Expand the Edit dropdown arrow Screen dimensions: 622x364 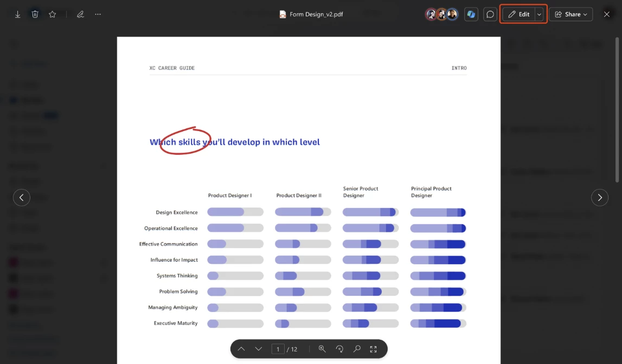click(x=539, y=14)
